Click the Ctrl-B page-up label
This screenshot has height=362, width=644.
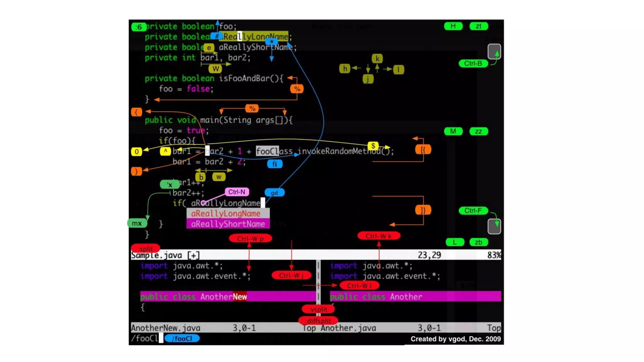coord(473,63)
